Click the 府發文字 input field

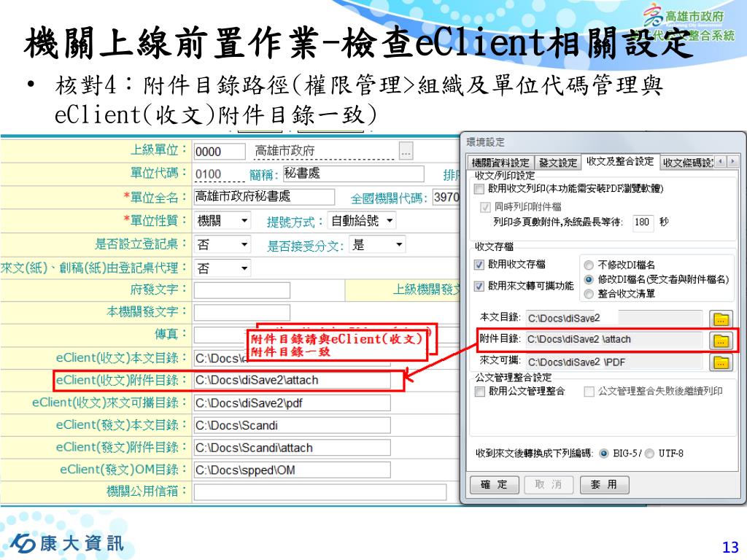tap(242, 290)
